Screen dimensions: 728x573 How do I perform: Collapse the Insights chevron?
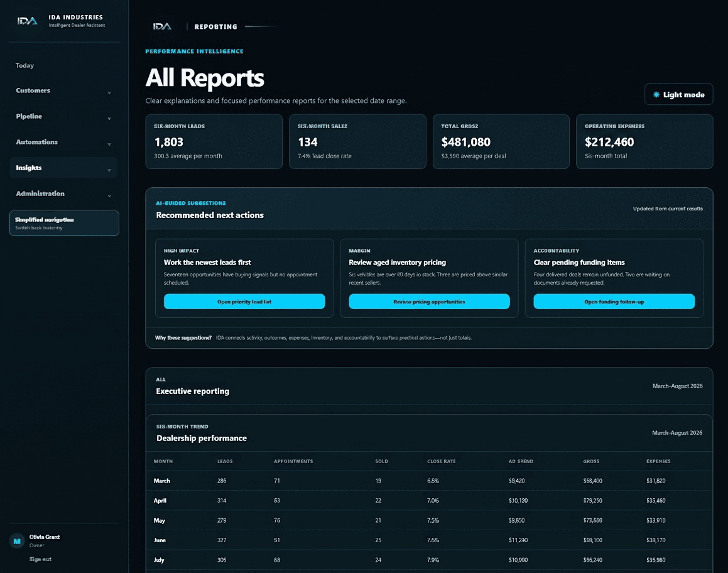click(109, 170)
